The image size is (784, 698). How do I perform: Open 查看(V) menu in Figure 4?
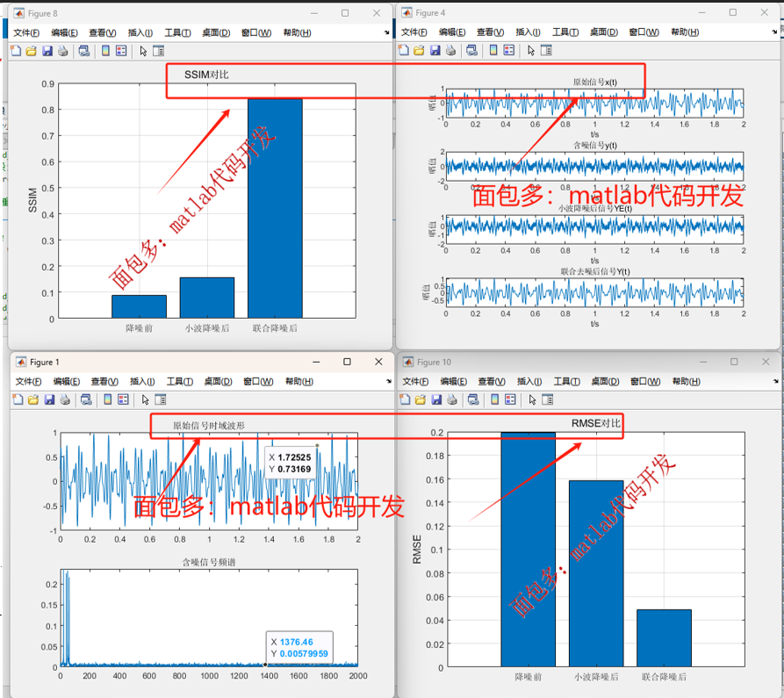point(490,32)
